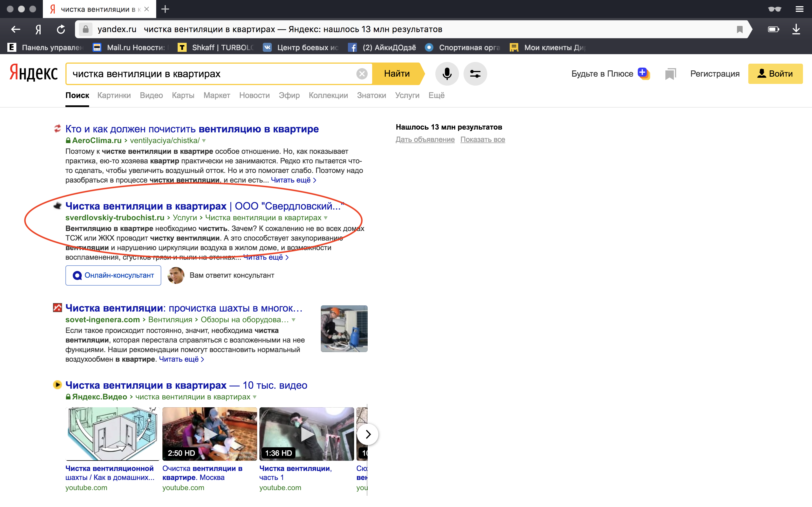Image resolution: width=812 pixels, height=507 pixels.
Task: Clear the search field with X icon
Action: [362, 74]
